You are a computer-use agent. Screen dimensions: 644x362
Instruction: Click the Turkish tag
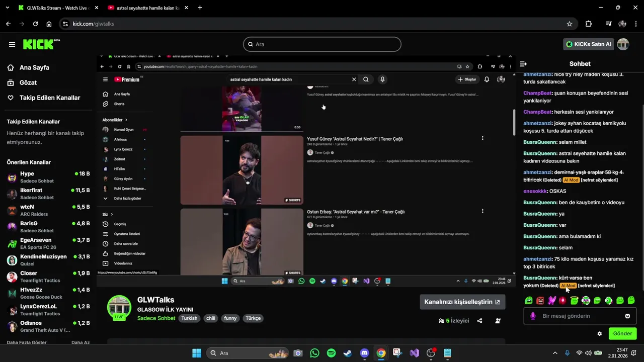189,318
